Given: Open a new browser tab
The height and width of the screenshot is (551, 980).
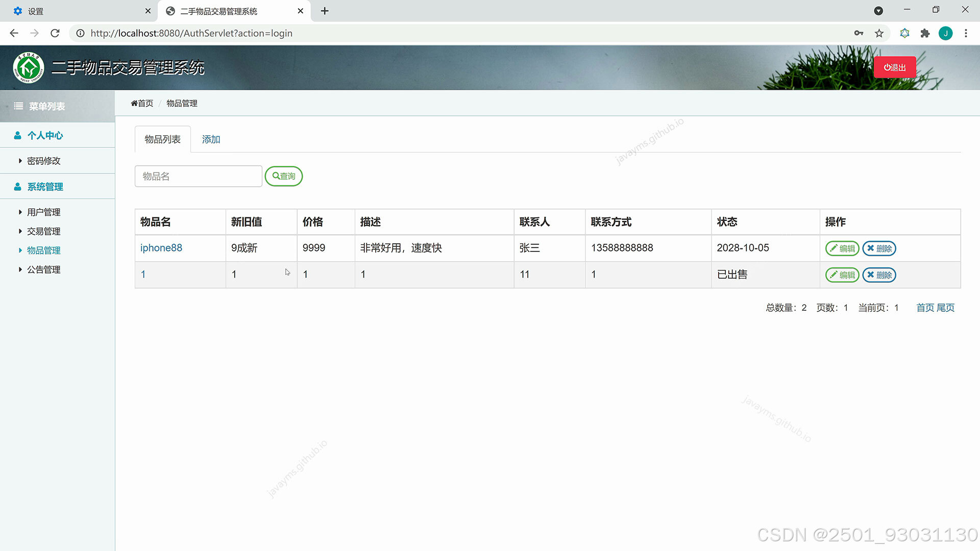Looking at the screenshot, I should tap(325, 11).
